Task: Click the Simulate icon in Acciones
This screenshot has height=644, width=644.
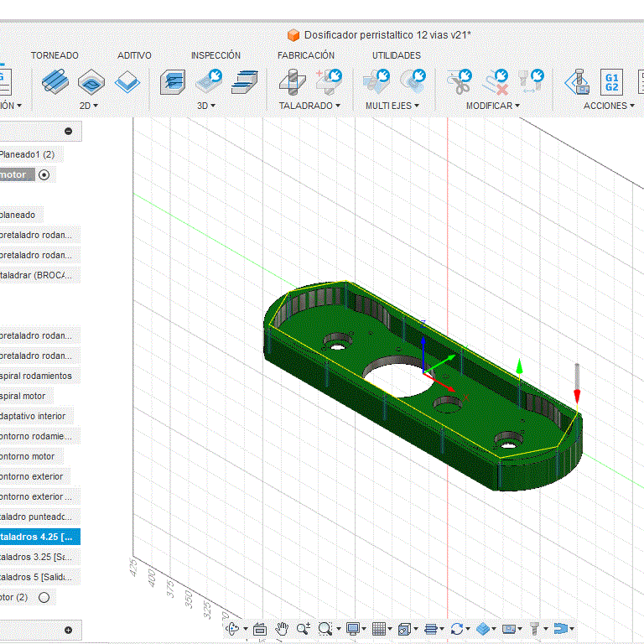Action: coord(578,81)
